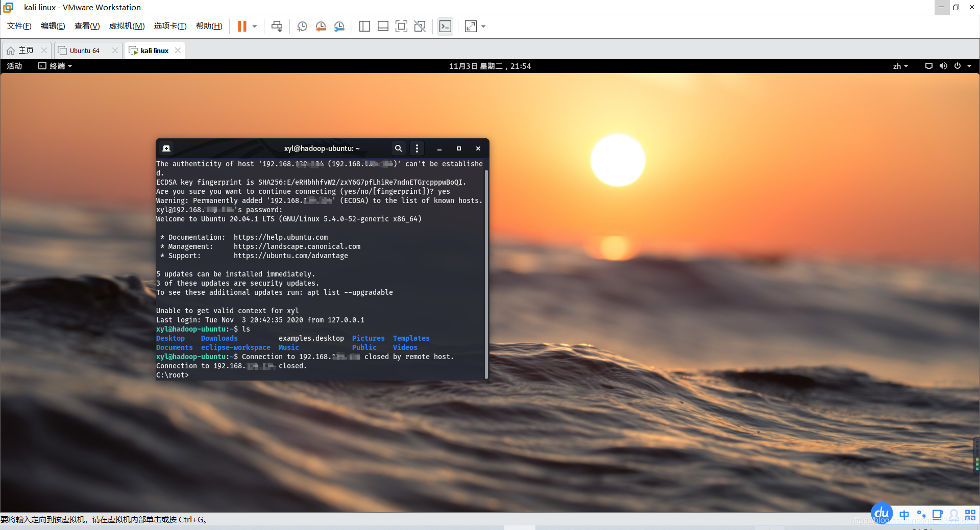
Task: Open the 虚拟机(M) menu
Action: tap(127, 26)
